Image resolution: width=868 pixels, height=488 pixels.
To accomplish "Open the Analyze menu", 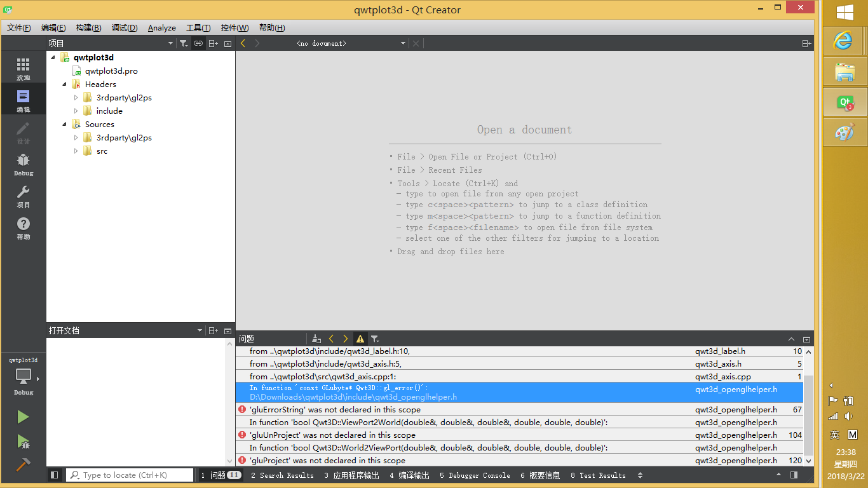I will 162,28.
